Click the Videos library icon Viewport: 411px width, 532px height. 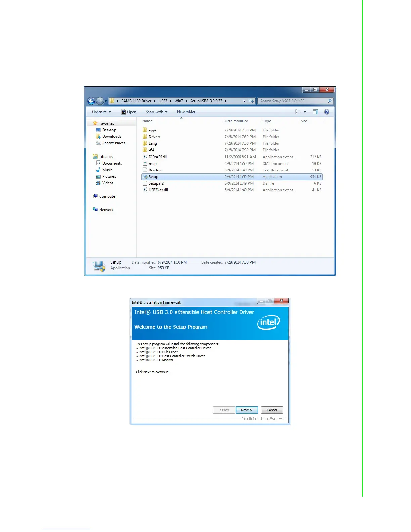tap(98, 183)
